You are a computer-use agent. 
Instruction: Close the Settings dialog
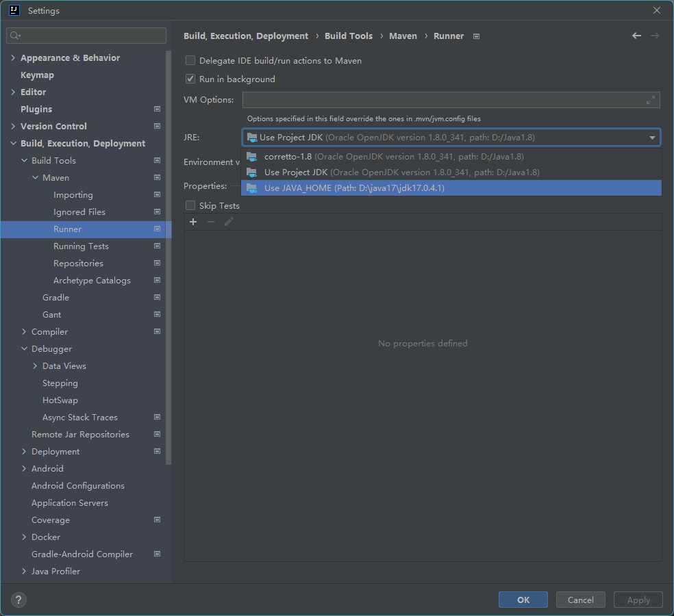click(656, 10)
